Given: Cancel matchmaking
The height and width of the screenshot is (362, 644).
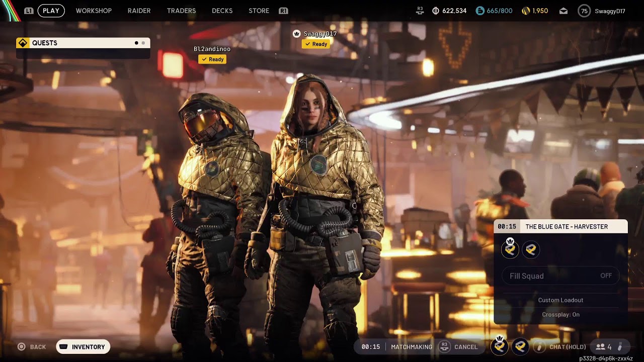Looking at the screenshot, I should click(466, 347).
